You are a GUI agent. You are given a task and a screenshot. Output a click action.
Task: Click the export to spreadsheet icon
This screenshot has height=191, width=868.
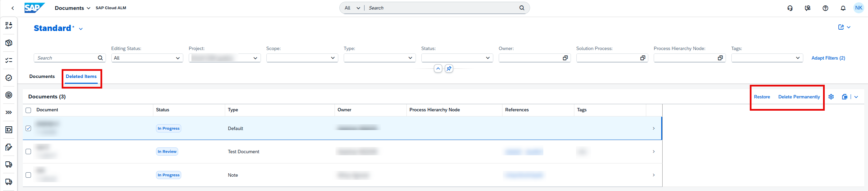tap(844, 97)
